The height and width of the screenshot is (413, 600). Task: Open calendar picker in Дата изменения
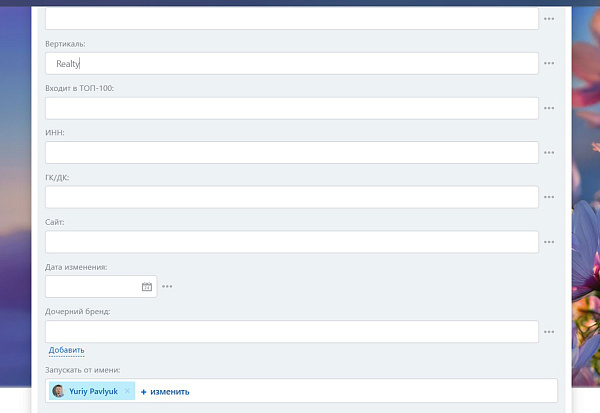147,286
